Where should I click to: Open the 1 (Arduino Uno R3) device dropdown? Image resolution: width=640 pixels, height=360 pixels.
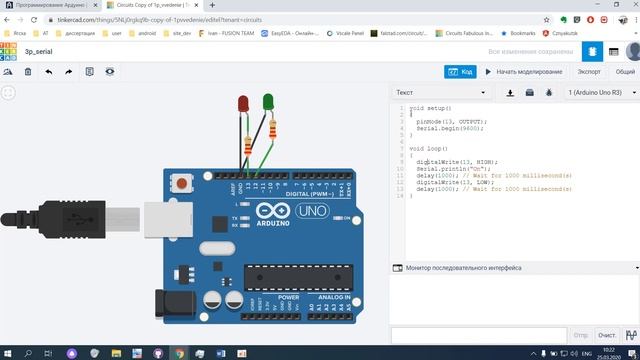(602, 93)
